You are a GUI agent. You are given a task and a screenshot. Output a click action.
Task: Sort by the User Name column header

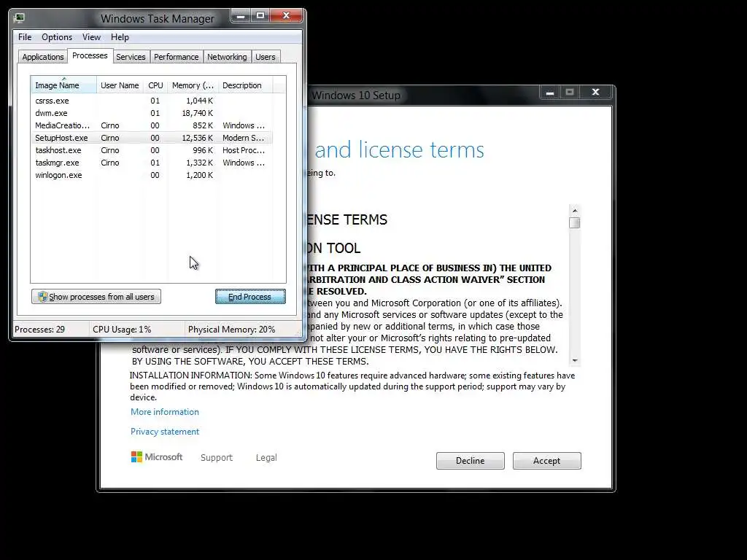[120, 85]
